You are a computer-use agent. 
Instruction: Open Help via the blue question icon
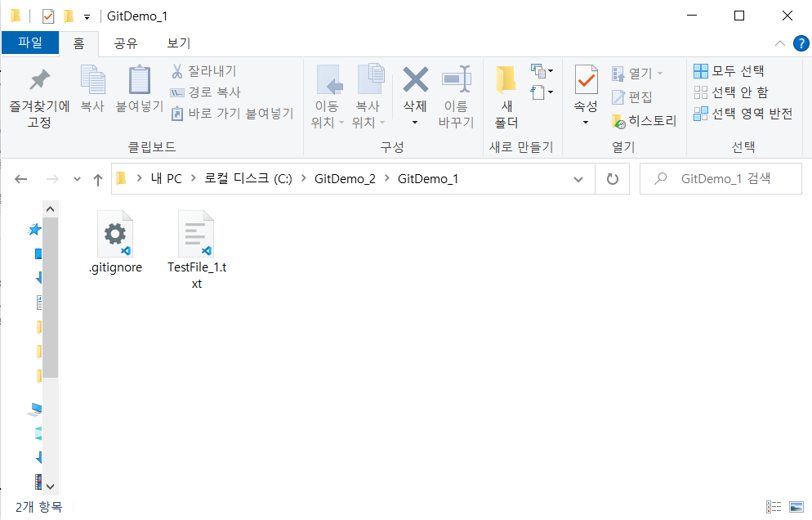click(x=801, y=43)
